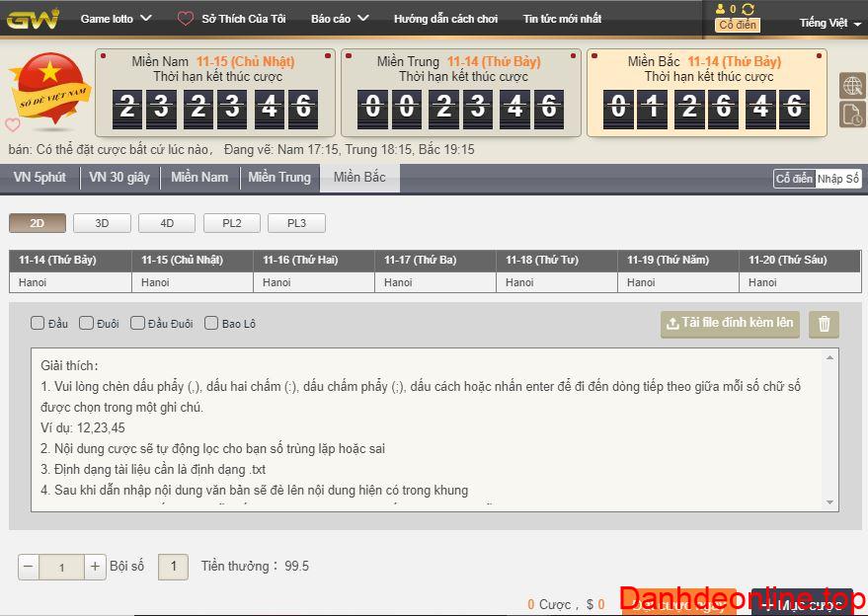
Task: Open the Tiếng Việt language selector
Action: (829, 23)
